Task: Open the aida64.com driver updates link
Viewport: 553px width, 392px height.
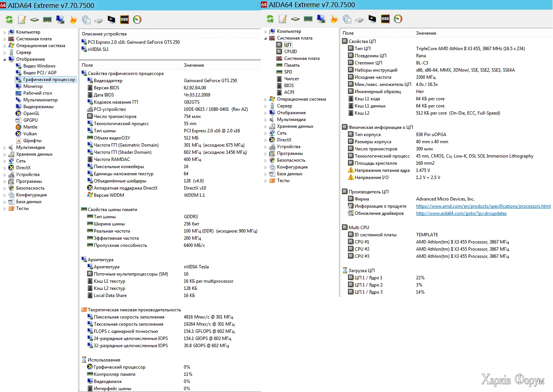Action: point(461,213)
